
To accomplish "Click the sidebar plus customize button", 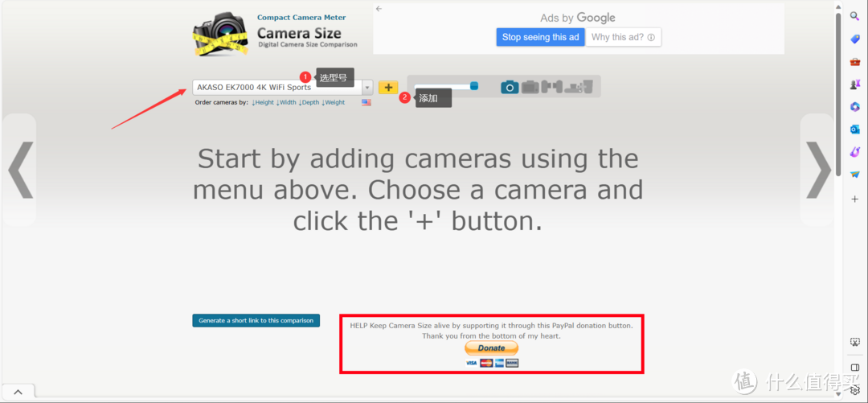I will [854, 199].
